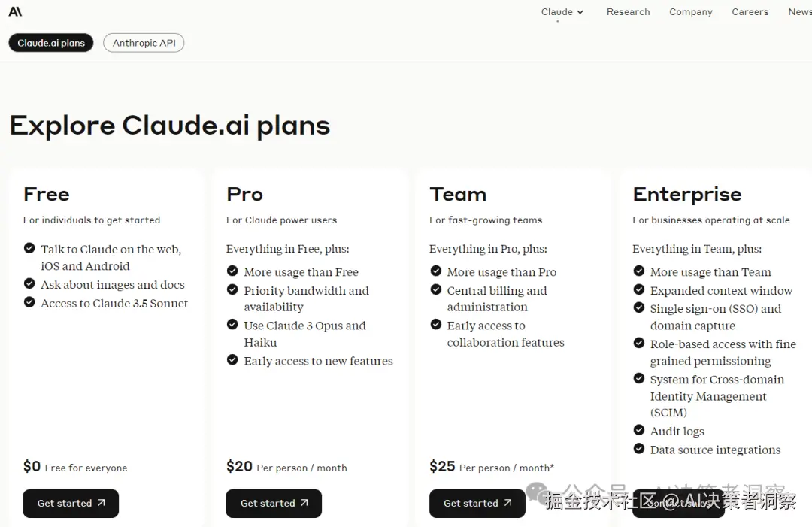Click checkmark icon beside Audit logs

[639, 431]
